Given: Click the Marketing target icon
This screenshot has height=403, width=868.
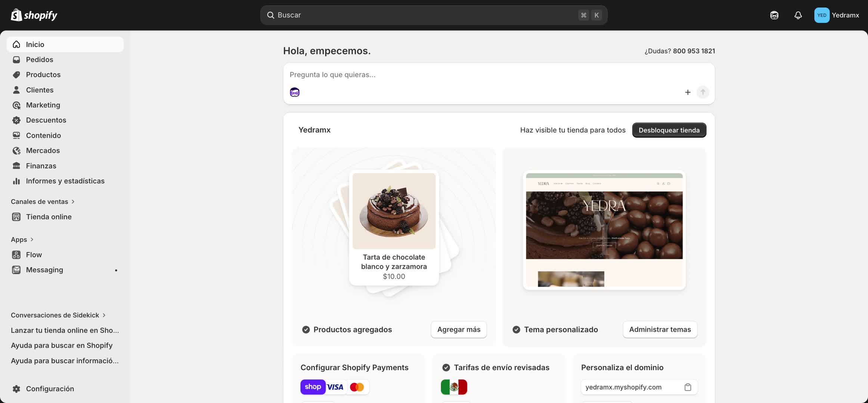Looking at the screenshot, I should click(16, 105).
